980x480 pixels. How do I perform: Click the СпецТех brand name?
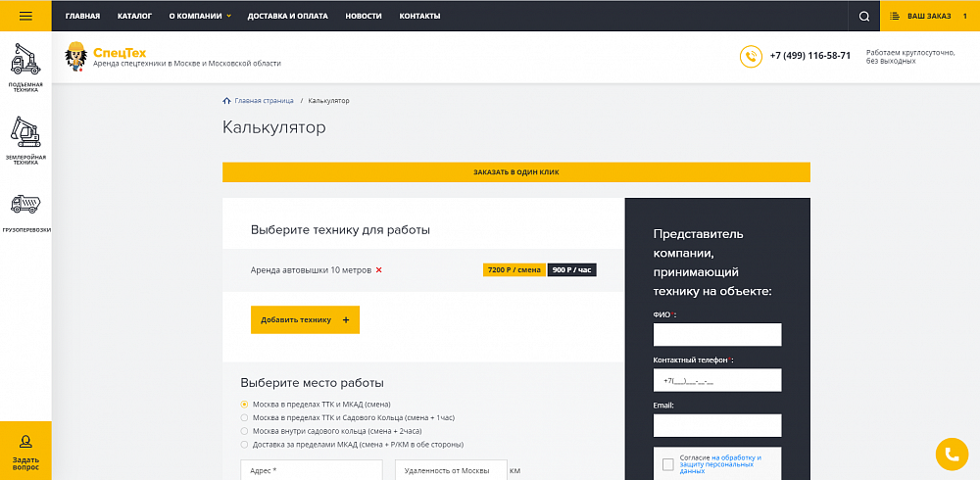tap(120, 53)
